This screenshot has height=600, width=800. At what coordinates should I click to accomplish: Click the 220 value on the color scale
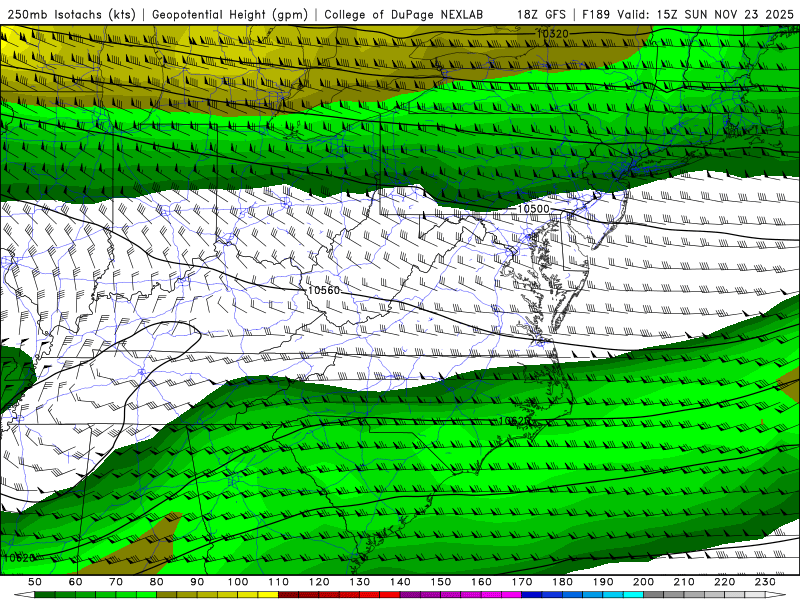click(724, 582)
